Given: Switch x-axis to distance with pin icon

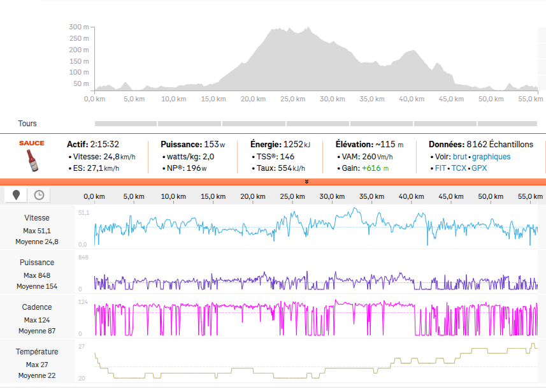Looking at the screenshot, I should (16, 195).
